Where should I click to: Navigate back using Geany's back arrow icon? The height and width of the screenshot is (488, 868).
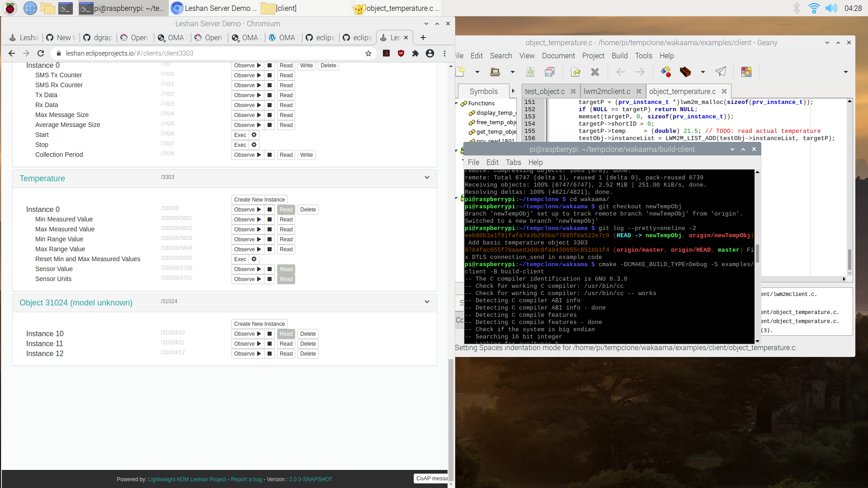(x=620, y=72)
